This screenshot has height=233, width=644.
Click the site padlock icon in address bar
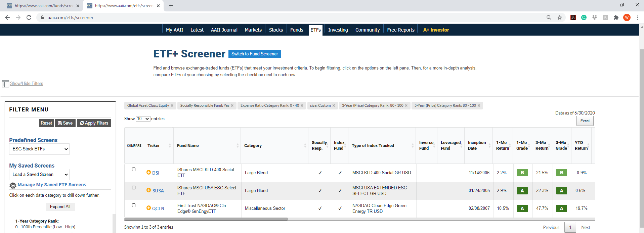(42, 17)
